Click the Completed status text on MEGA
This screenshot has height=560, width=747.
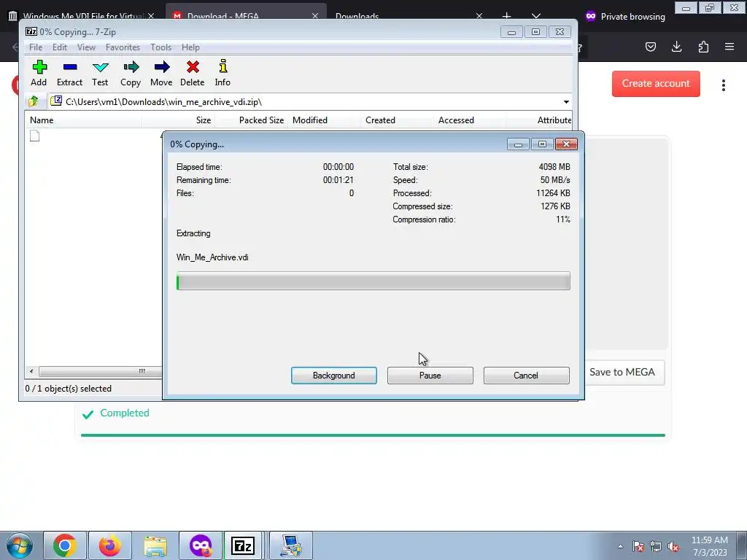pos(124,413)
